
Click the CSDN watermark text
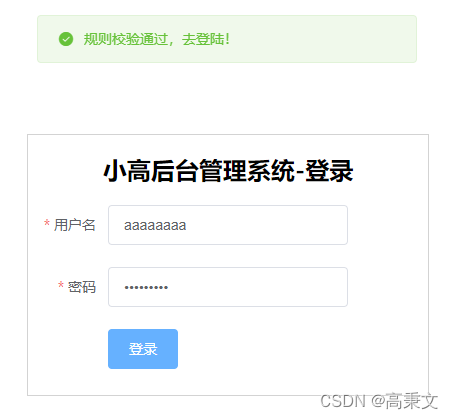[x=343, y=401]
